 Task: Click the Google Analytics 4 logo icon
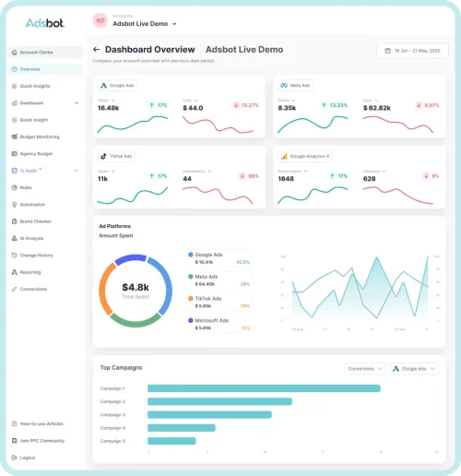[284, 156]
